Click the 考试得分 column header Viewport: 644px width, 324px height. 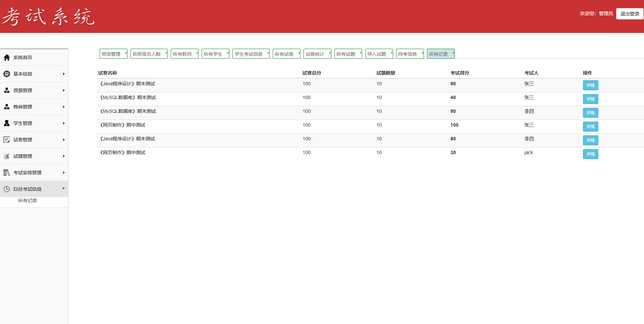point(460,73)
